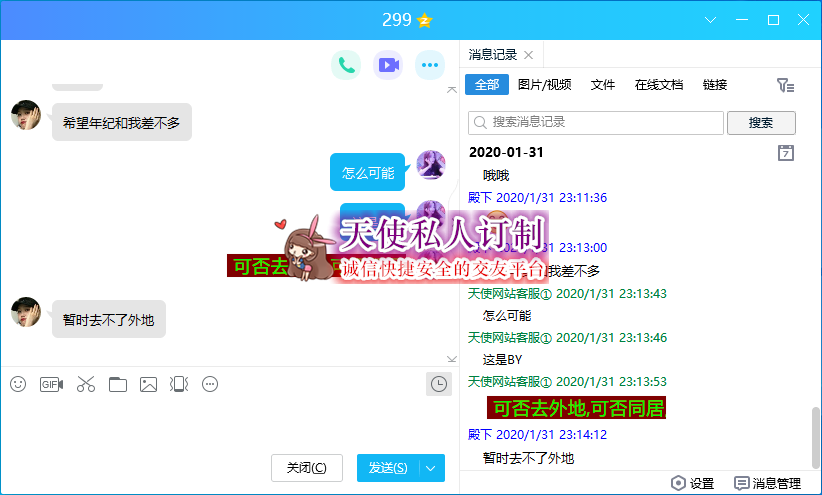The height and width of the screenshot is (495, 822).
Task: Send a window shake
Action: (x=179, y=384)
